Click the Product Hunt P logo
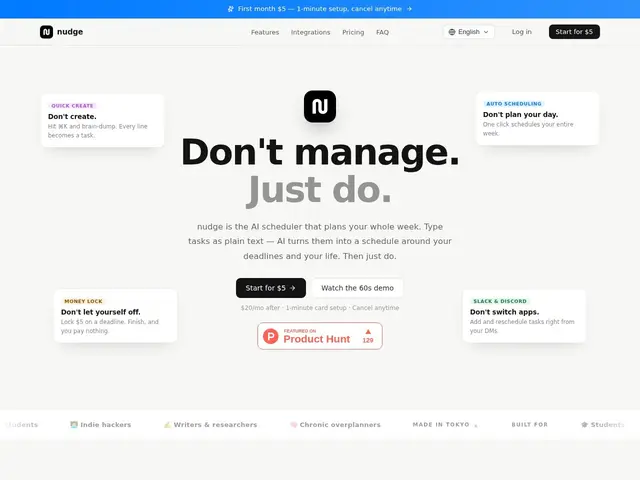 coord(271,336)
